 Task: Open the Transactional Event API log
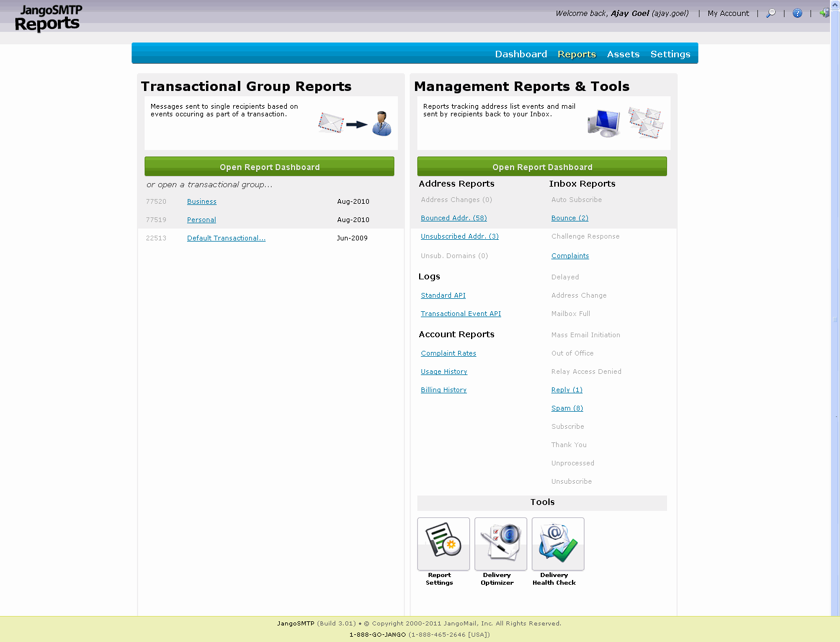point(460,314)
